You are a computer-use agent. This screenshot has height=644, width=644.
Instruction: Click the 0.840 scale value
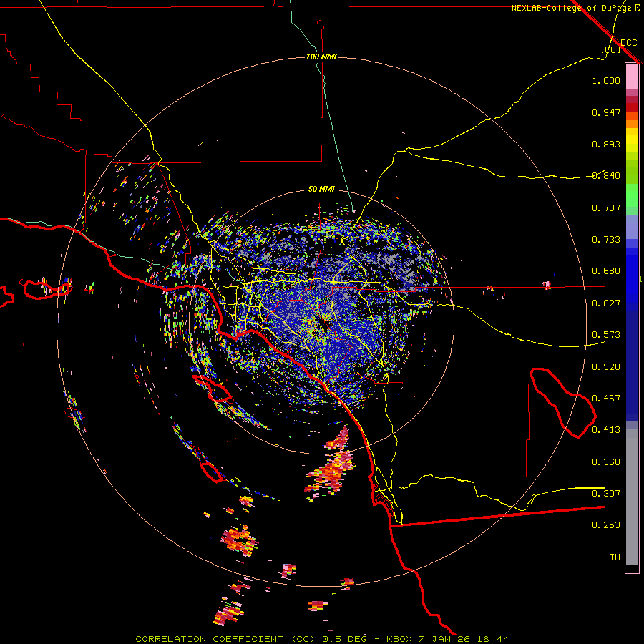606,176
